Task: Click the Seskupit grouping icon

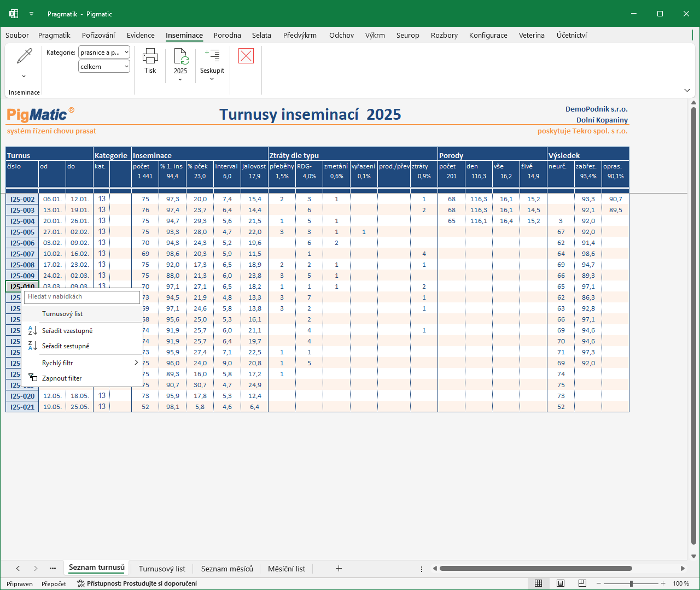Action: point(212,55)
